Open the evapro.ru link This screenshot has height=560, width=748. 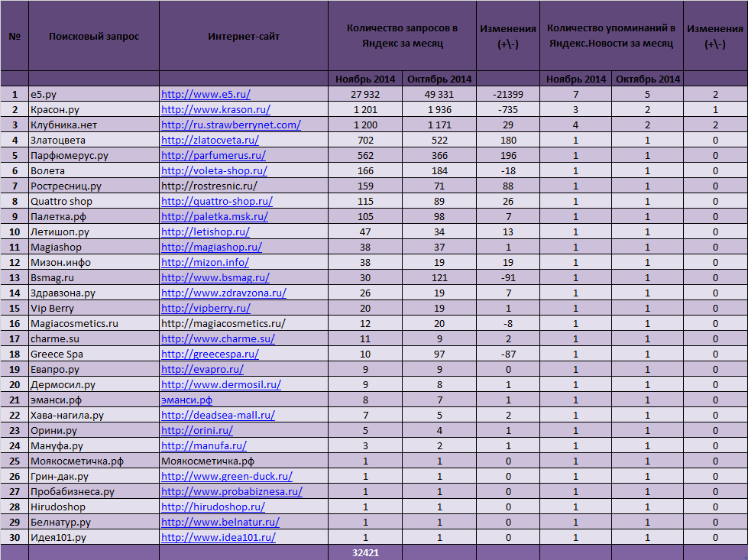pos(202,369)
